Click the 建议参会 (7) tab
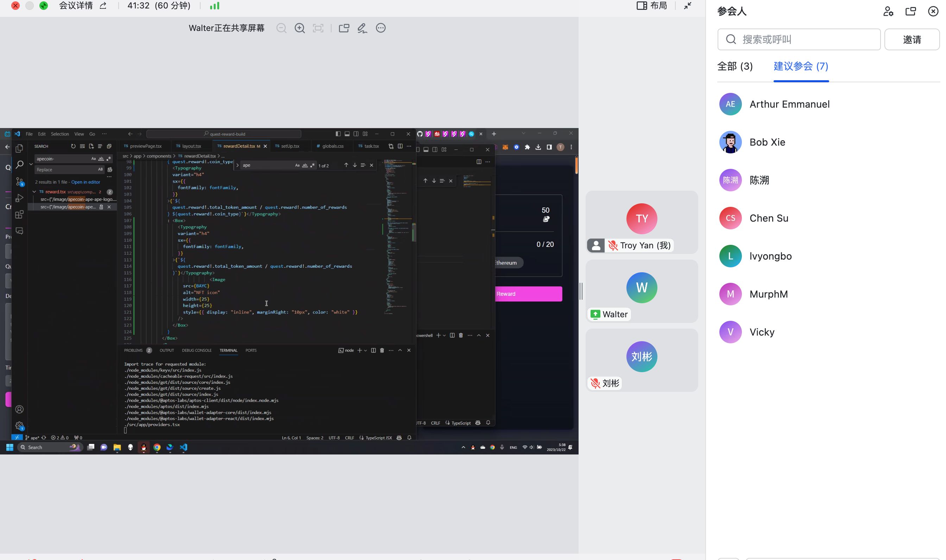Image resolution: width=946 pixels, height=560 pixels. (801, 66)
